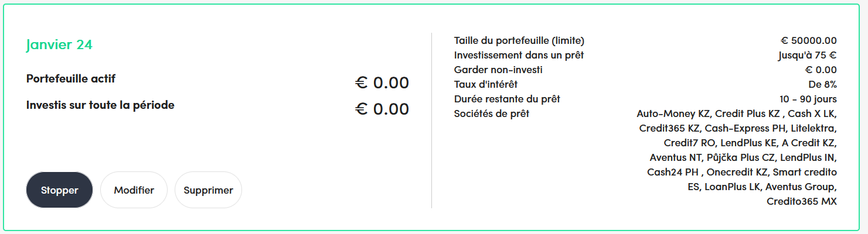Click the Sociétés de prêt label
The width and height of the screenshot is (868, 234).
click(x=492, y=113)
